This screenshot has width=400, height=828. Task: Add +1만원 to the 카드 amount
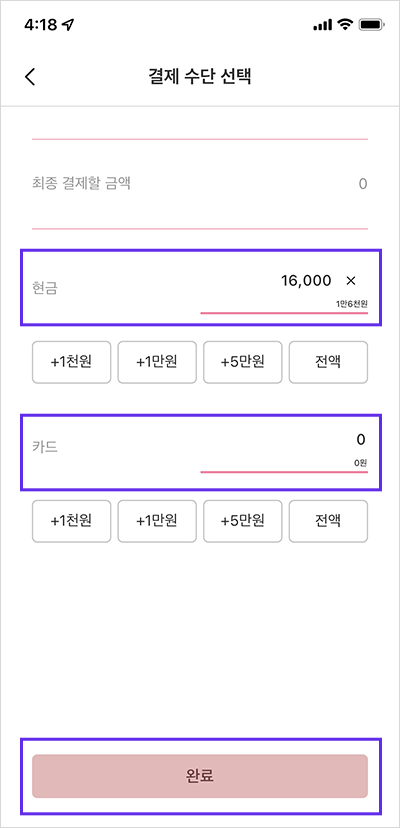point(157,521)
